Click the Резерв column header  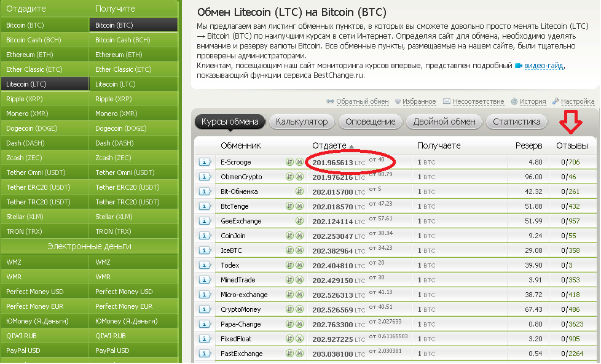tap(528, 146)
